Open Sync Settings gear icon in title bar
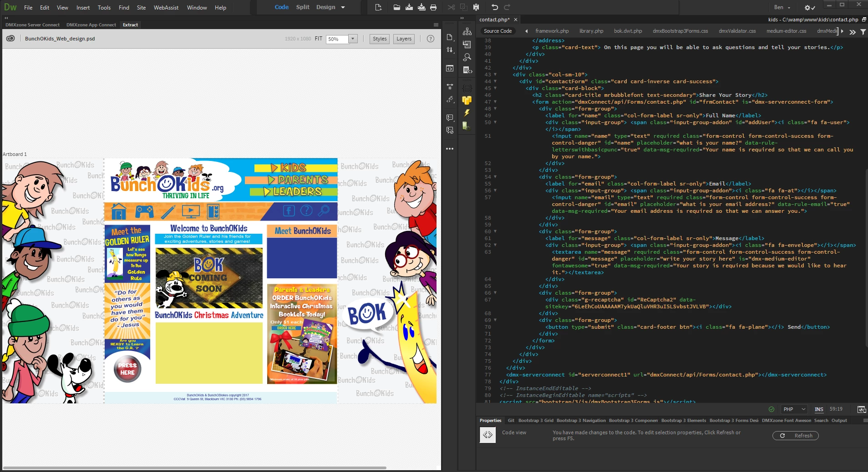This screenshot has width=868, height=472. (x=810, y=7)
